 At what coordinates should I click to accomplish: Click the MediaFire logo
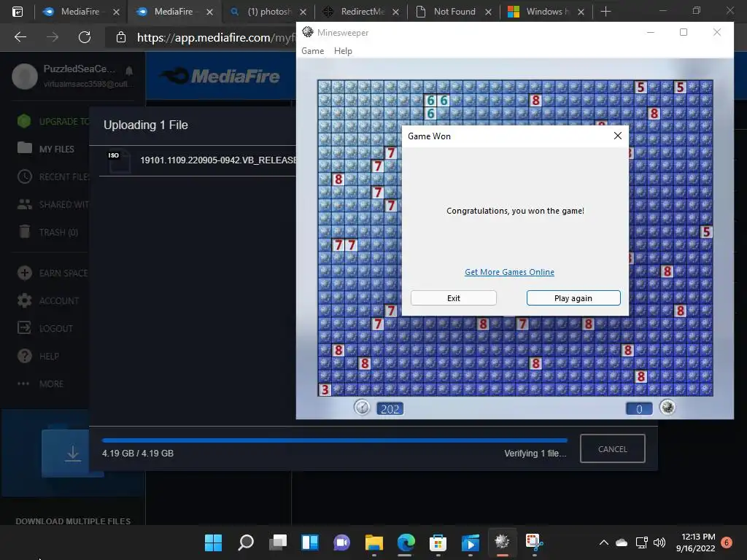coord(220,76)
